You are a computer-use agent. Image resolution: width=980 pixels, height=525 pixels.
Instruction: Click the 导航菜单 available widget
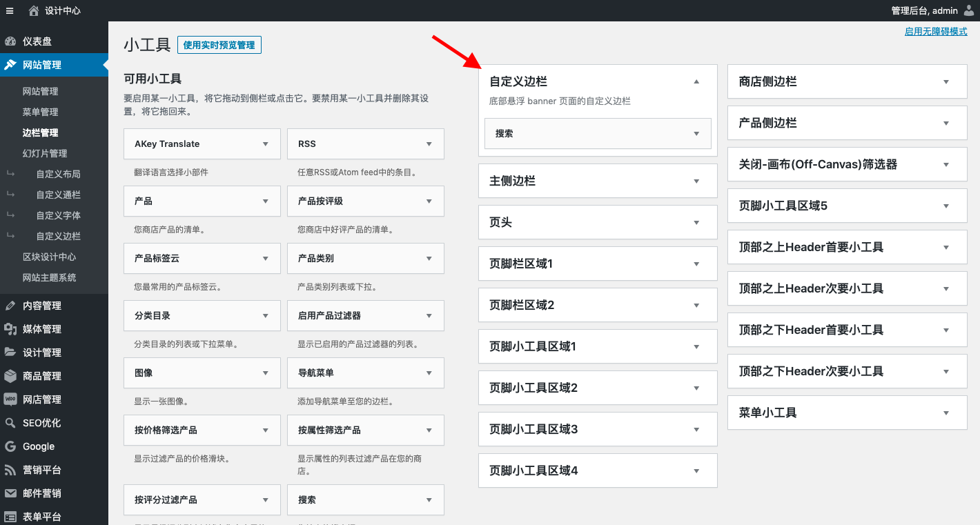pos(366,373)
